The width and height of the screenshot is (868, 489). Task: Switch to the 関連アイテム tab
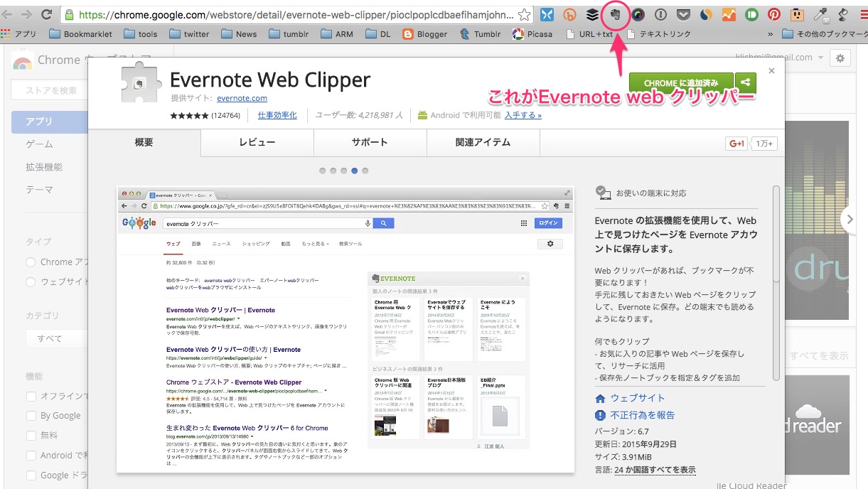[483, 143]
